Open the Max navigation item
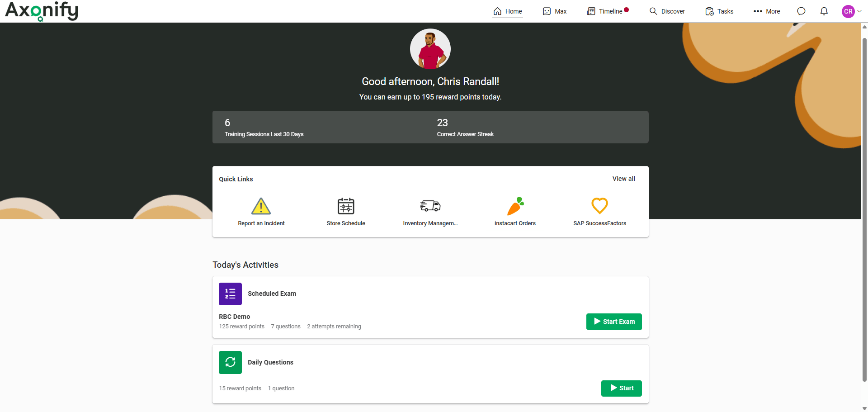This screenshot has width=868, height=412. point(555,11)
